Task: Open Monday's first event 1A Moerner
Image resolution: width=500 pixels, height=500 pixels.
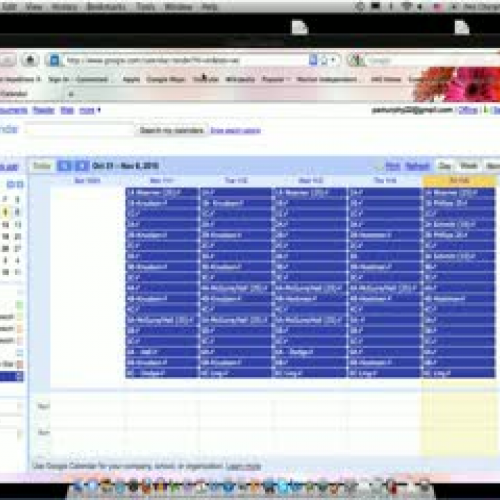Action: [162, 193]
